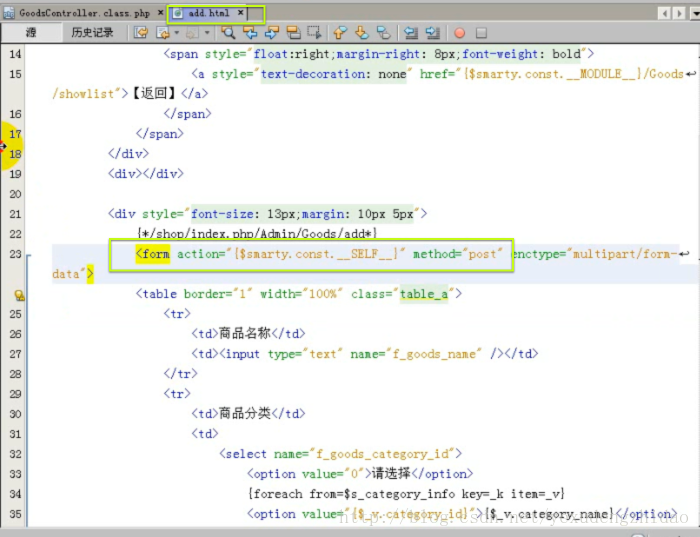Click the foreach from=$s_category_info line

(x=407, y=494)
